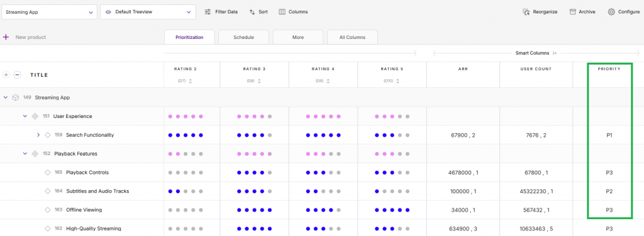
Task: Click the cube icon beside Streaming App
Action: tap(16, 97)
